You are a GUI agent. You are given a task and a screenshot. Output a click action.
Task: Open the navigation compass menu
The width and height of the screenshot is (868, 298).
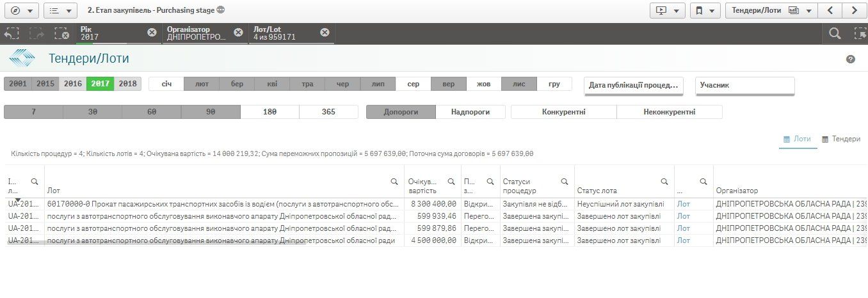click(x=21, y=11)
